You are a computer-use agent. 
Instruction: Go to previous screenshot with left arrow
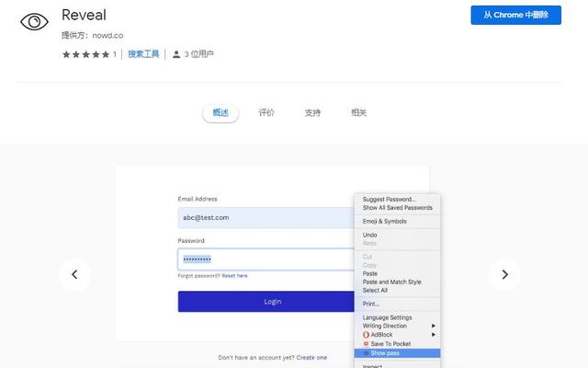click(74, 274)
